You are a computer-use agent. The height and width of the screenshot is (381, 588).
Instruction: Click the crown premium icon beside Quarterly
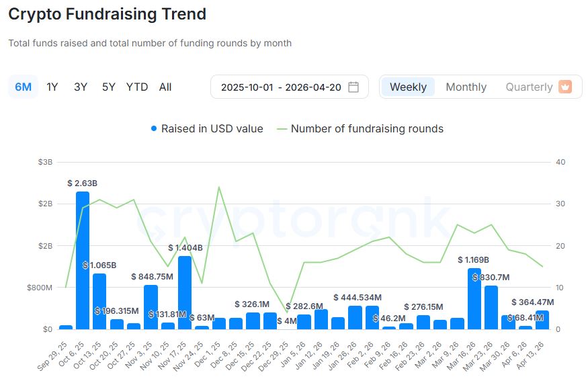(x=565, y=87)
